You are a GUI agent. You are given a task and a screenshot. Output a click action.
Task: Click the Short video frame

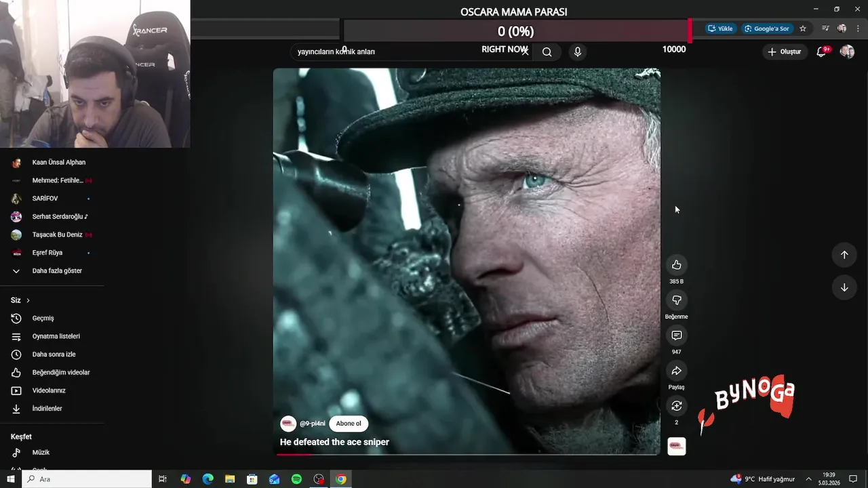tap(467, 261)
